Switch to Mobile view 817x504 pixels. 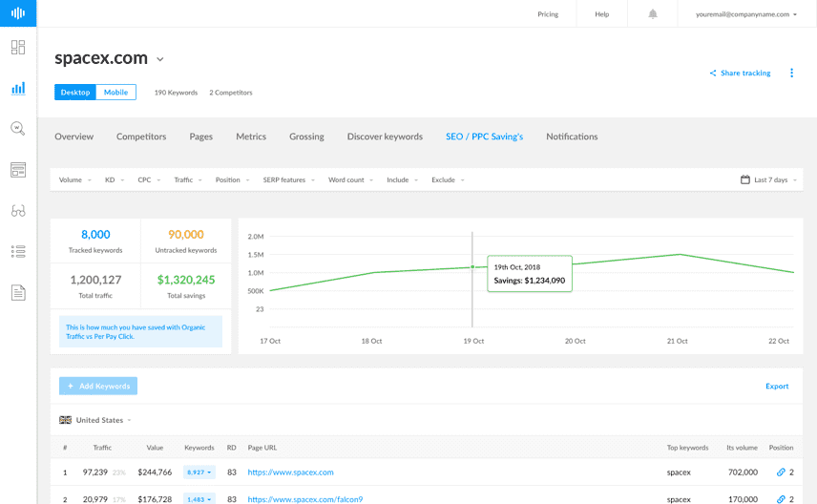tap(115, 93)
